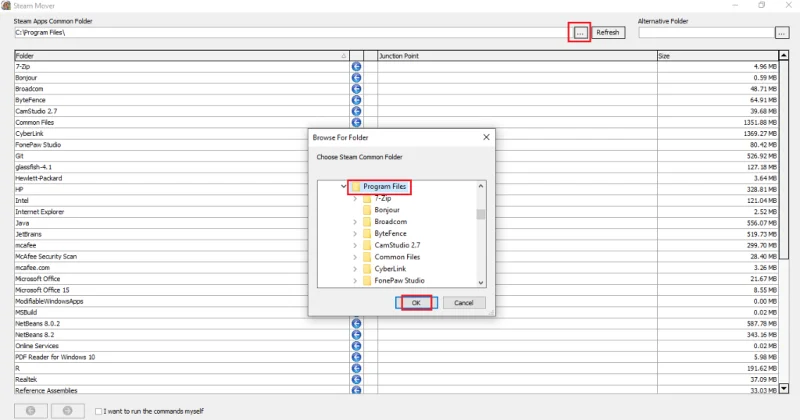Click the blue arrow icon in NetBeans 8.2 row
This screenshot has width=800, height=420.
[356, 335]
